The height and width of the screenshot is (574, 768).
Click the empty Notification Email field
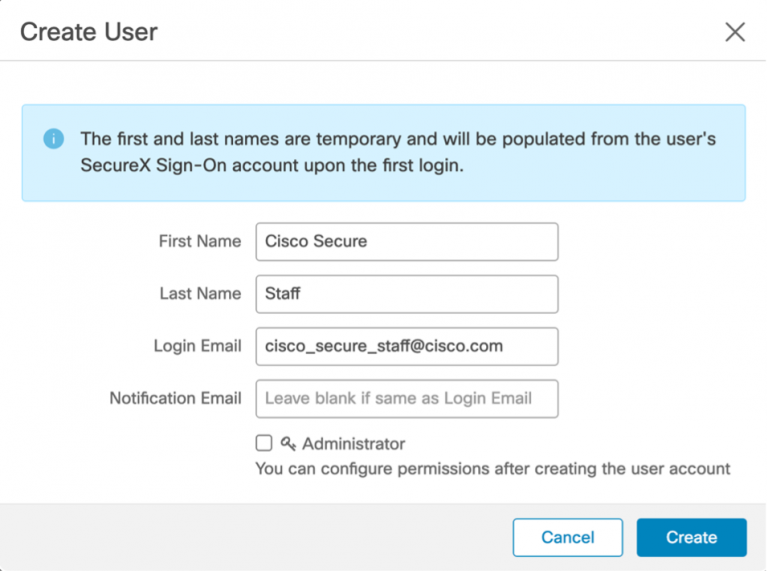point(406,398)
